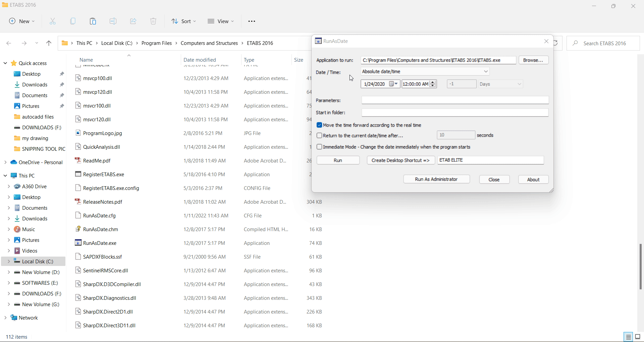Open the date calendar picker icon
Screen dimensions: 644x342
tap(393, 84)
